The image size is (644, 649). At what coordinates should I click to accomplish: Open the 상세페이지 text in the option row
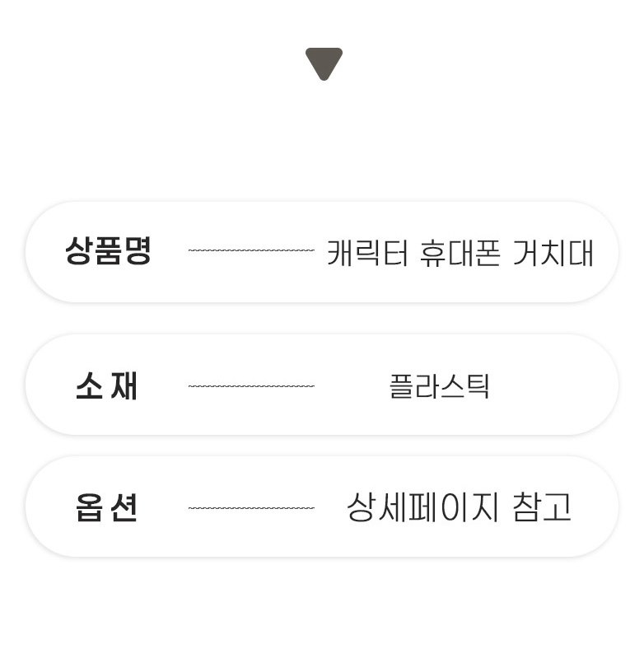[x=422, y=507]
